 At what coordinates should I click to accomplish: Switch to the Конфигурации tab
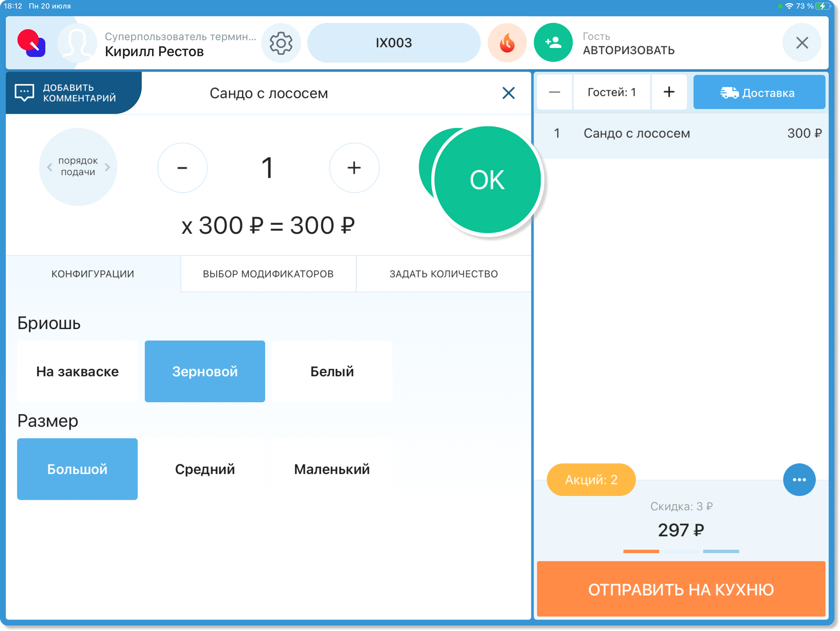(93, 274)
